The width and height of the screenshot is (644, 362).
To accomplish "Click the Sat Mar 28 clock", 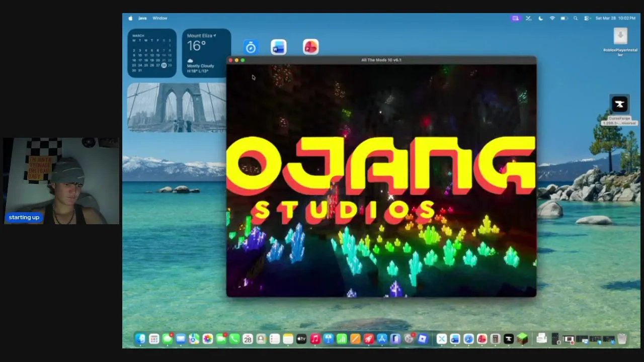I will pyautogui.click(x=615, y=18).
